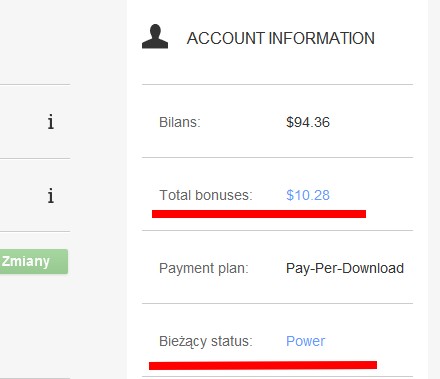Select the $94.36 balance value
The image size is (440, 379).
coord(308,122)
